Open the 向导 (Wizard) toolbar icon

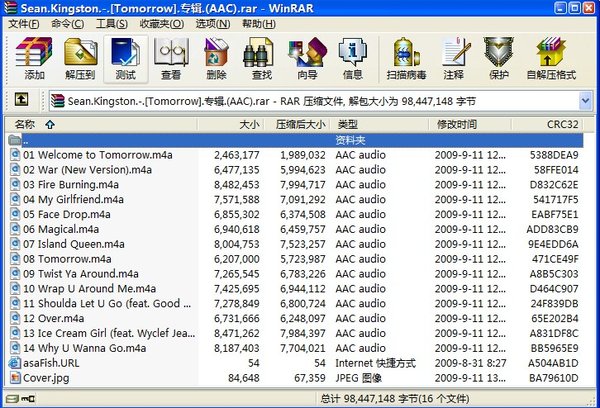pos(307,52)
